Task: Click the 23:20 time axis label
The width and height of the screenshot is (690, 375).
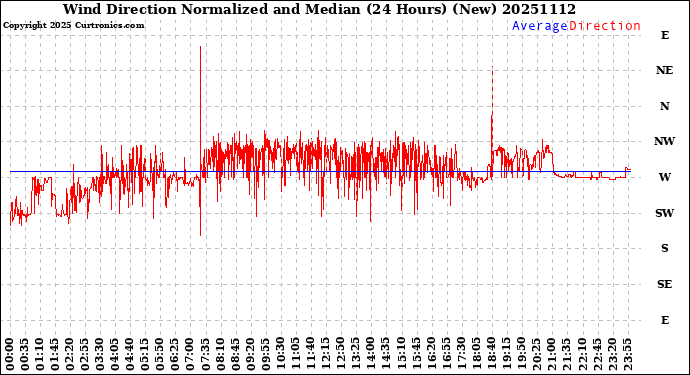Action: 612,354
